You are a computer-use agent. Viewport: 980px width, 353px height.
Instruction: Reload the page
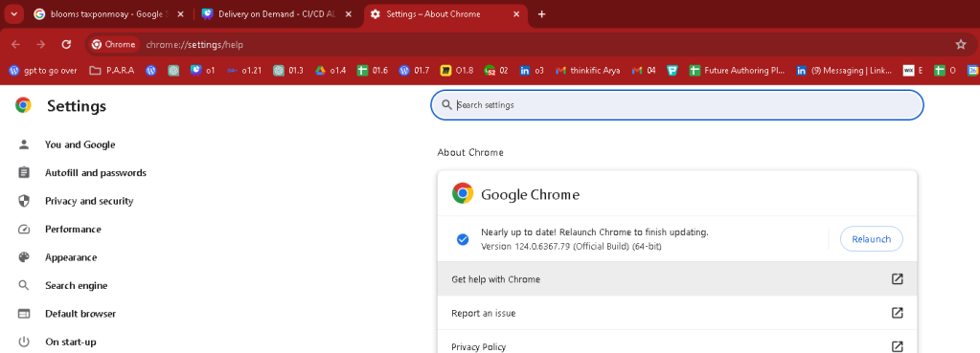[x=66, y=44]
